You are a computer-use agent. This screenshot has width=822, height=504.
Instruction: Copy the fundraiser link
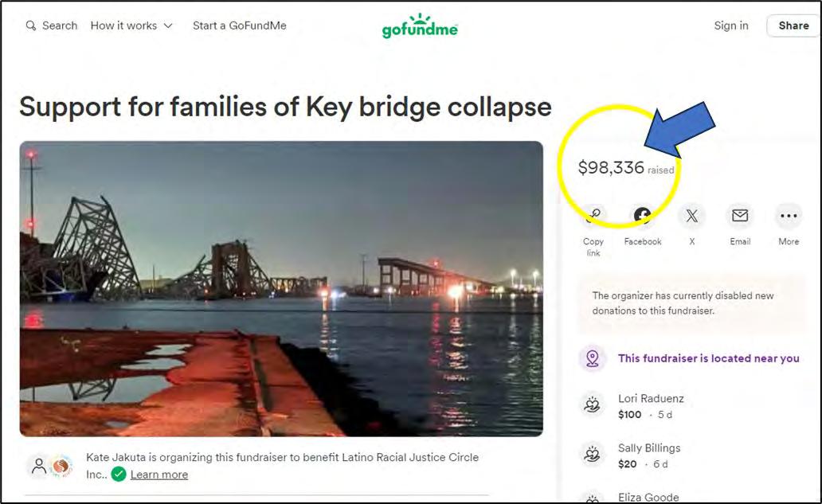pos(593,217)
